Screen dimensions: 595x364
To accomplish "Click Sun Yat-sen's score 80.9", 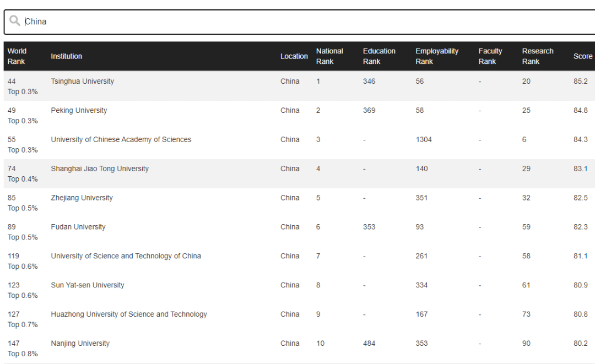I will (x=581, y=285).
